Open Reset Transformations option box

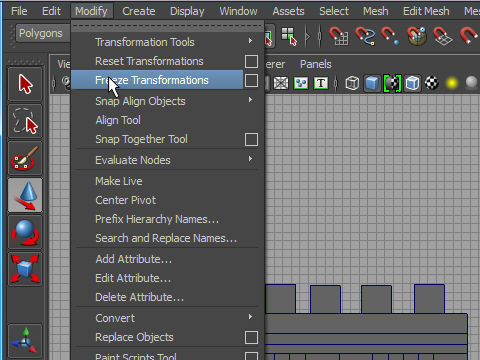point(251,61)
